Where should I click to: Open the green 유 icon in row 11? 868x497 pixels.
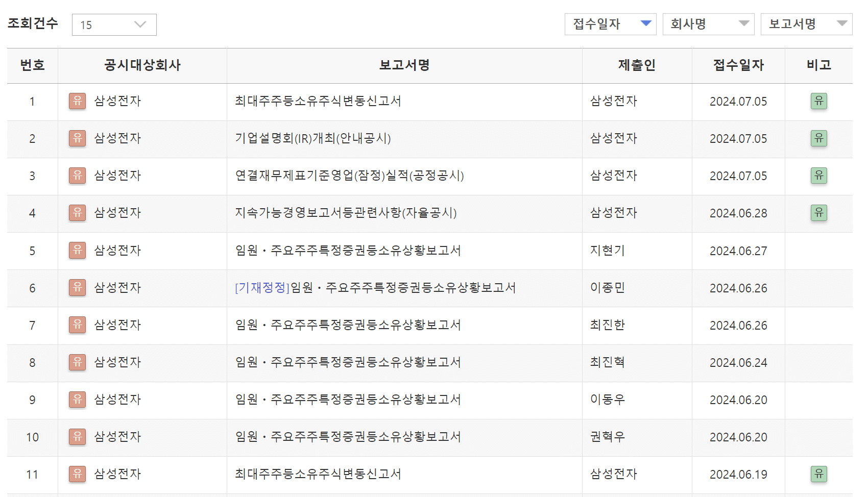point(819,475)
